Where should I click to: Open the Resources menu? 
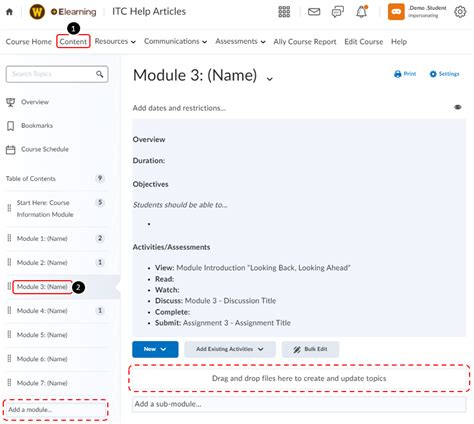tap(115, 41)
